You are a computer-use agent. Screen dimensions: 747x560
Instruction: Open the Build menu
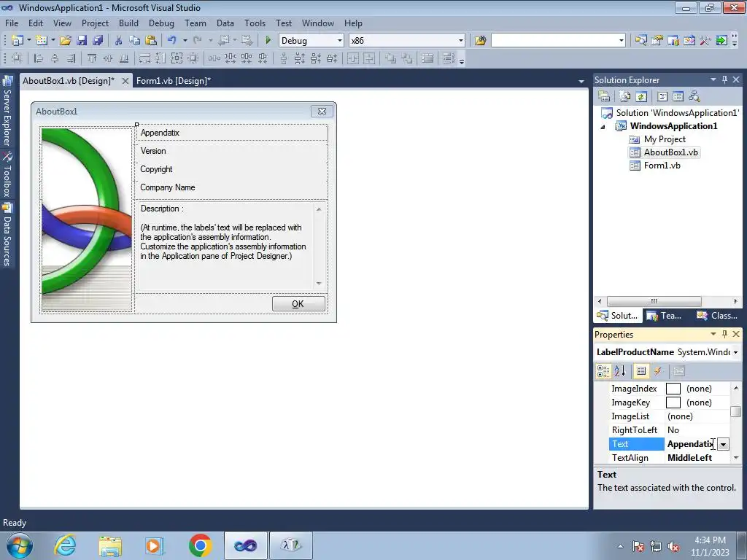(128, 23)
